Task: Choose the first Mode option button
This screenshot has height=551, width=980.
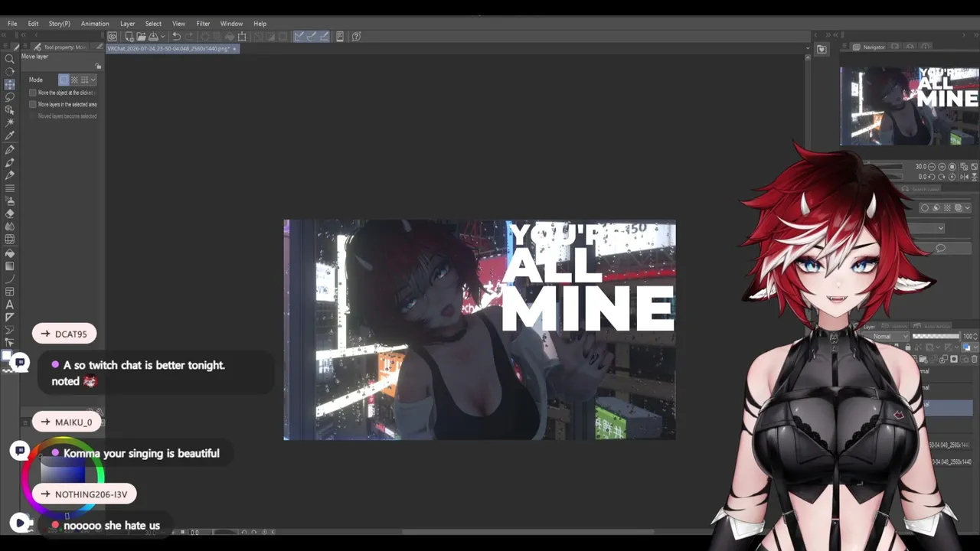Action: point(64,80)
